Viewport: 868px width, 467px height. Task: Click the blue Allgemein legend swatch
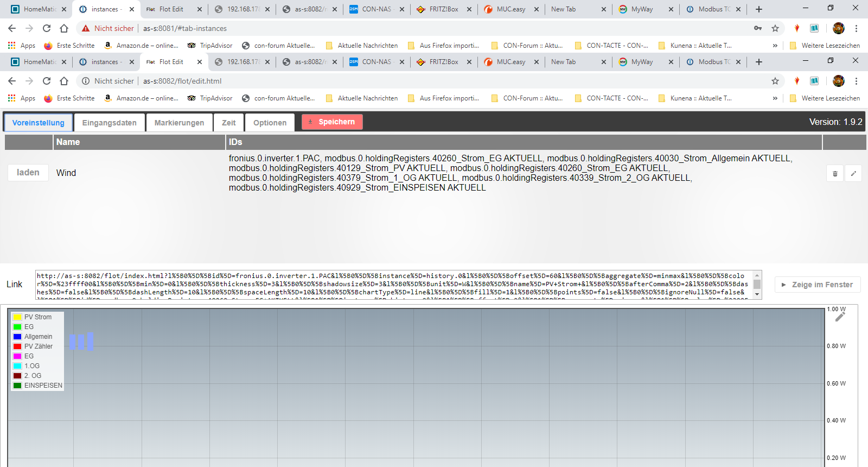click(17, 337)
